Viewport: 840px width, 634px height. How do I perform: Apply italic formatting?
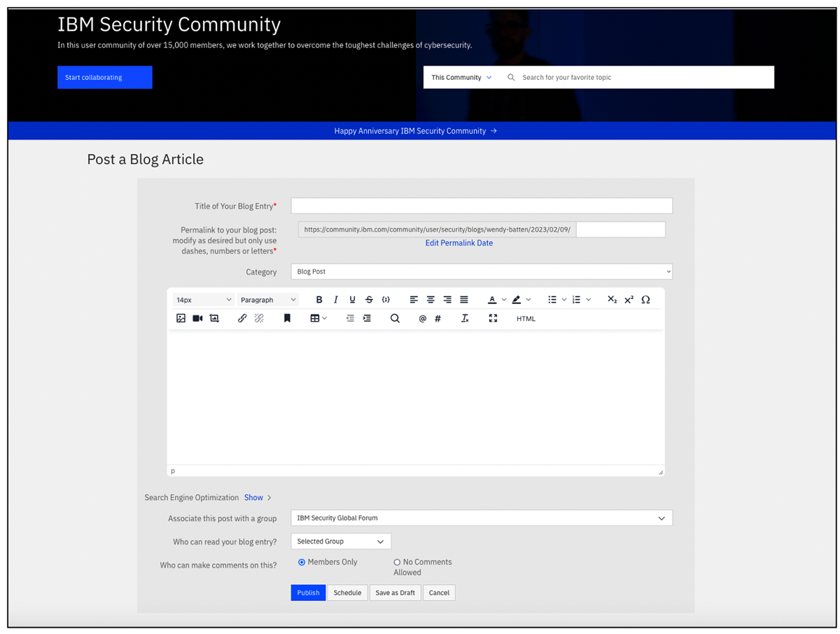point(336,300)
